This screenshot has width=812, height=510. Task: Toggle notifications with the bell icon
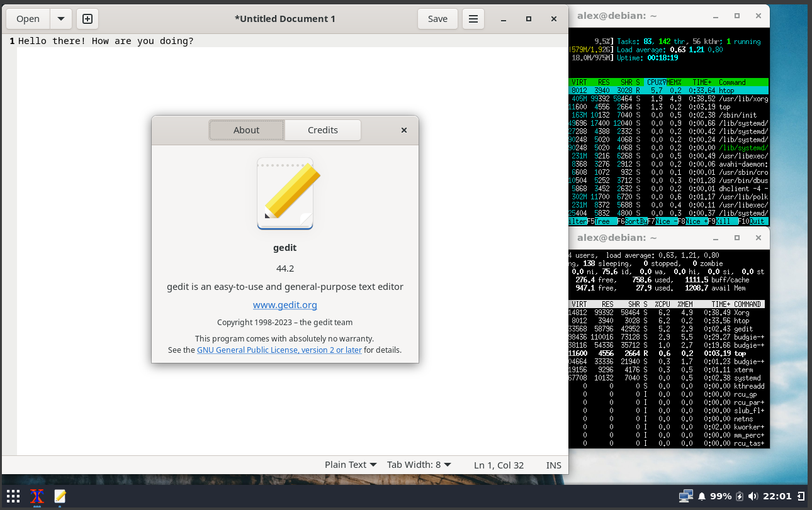[701, 496]
